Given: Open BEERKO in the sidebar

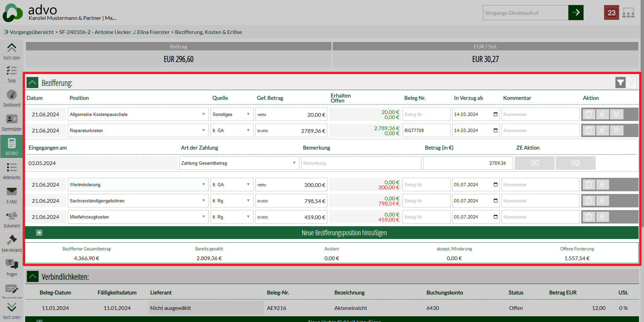Looking at the screenshot, I should [x=12, y=147].
